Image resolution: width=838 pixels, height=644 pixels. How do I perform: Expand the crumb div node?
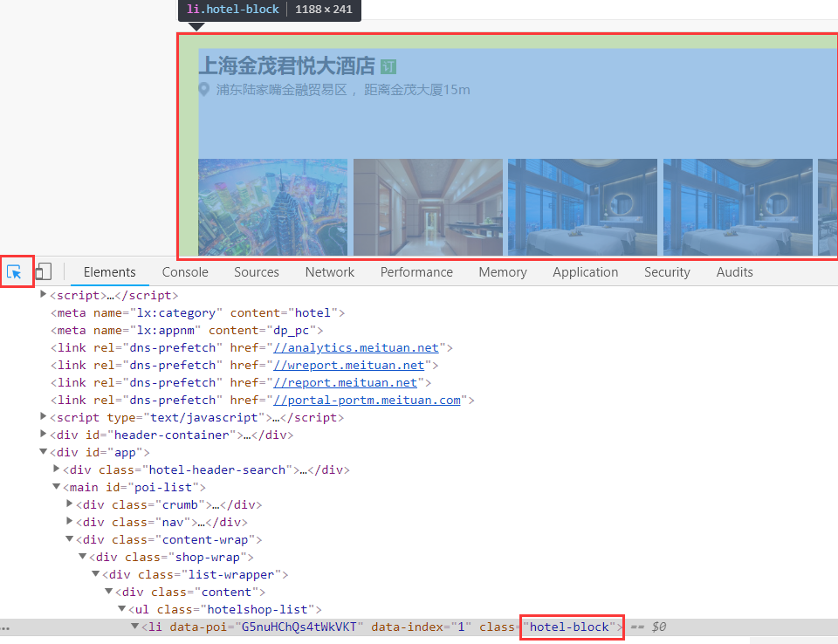(x=69, y=504)
